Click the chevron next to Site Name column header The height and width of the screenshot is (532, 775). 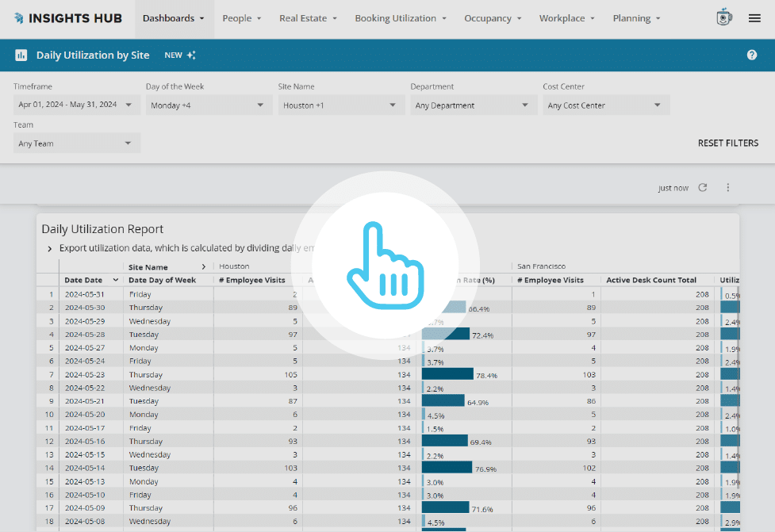pyautogui.click(x=204, y=266)
